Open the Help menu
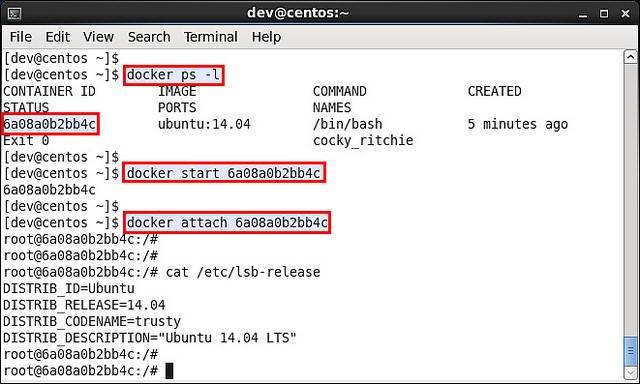 [x=266, y=37]
